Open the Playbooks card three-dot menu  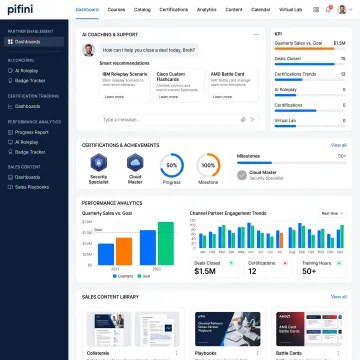[x=257, y=353]
